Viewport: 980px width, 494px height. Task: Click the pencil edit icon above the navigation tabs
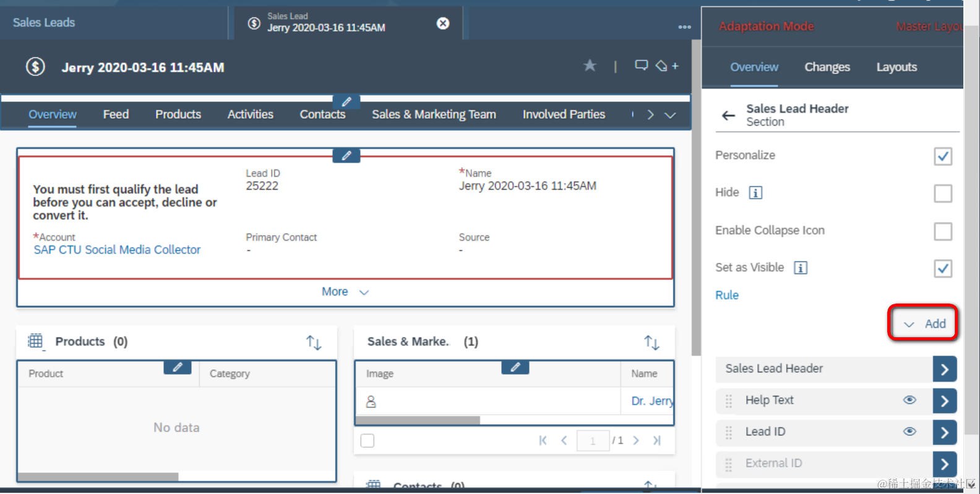(x=346, y=101)
